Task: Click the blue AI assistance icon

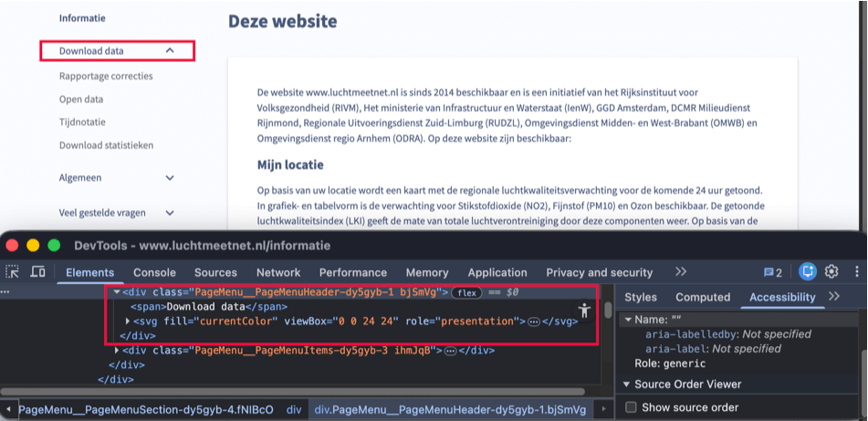Action: (808, 272)
